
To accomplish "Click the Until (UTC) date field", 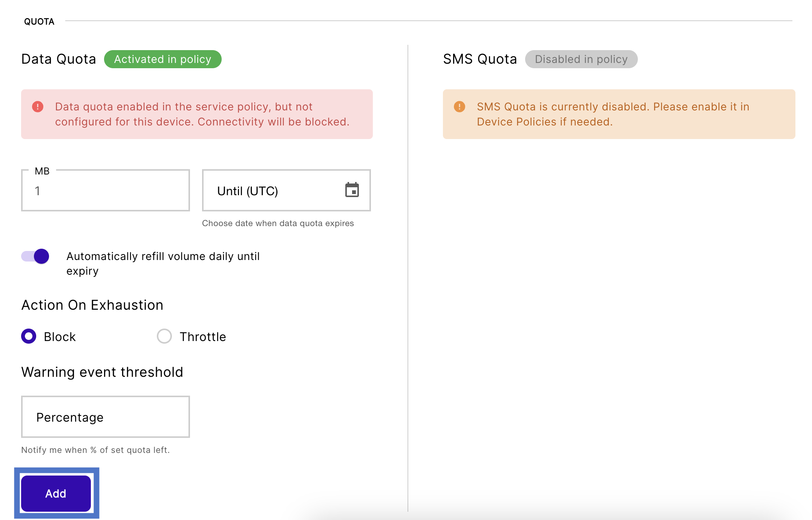I will tap(271, 191).
